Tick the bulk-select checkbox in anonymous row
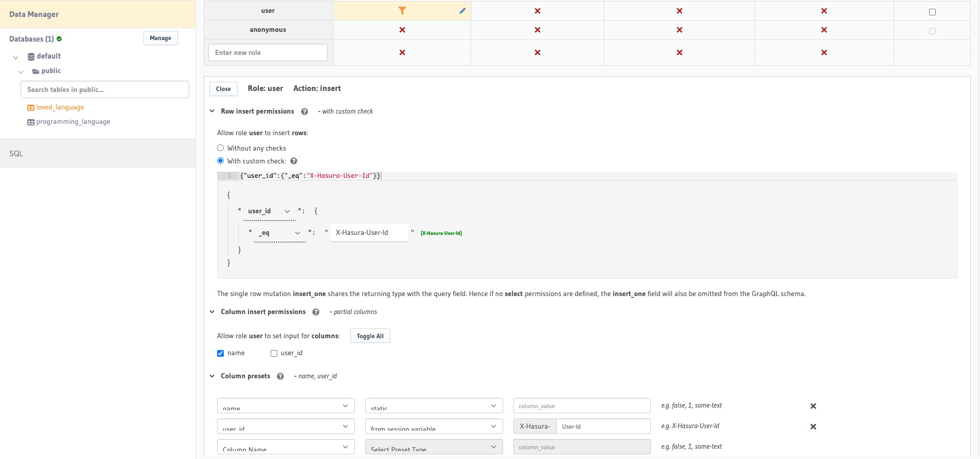The width and height of the screenshot is (980, 459). [932, 31]
